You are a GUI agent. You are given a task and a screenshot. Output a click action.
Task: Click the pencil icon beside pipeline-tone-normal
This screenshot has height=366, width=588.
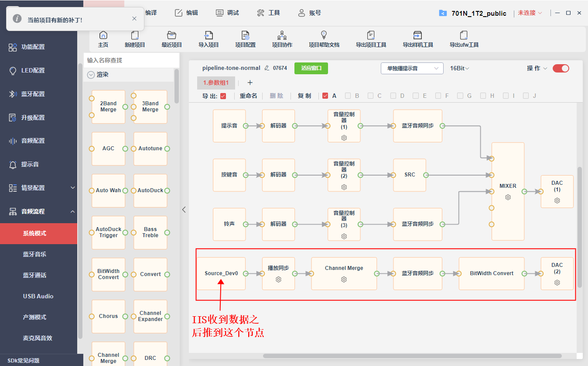click(x=267, y=68)
